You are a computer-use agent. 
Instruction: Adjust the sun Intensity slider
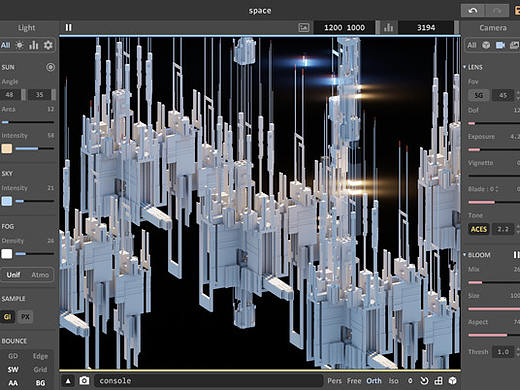tap(35, 148)
